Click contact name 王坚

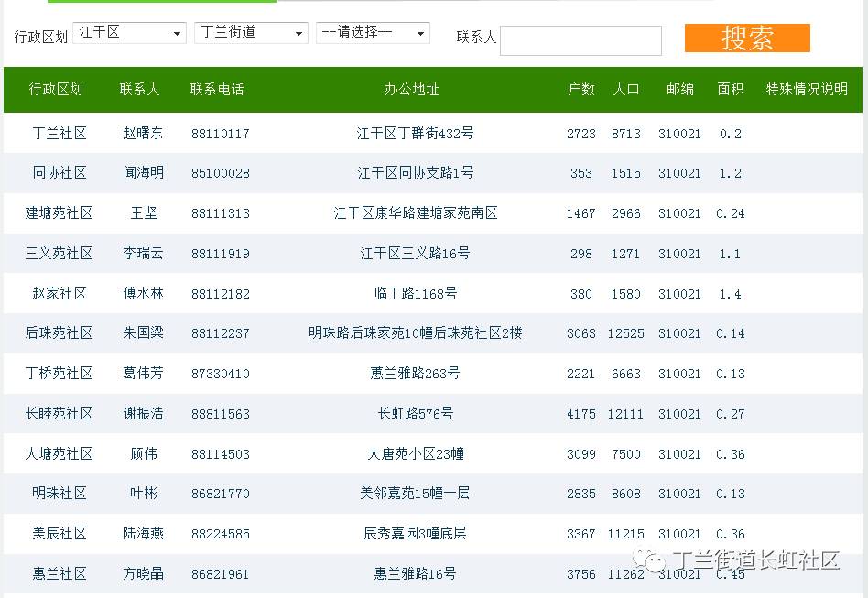144,213
